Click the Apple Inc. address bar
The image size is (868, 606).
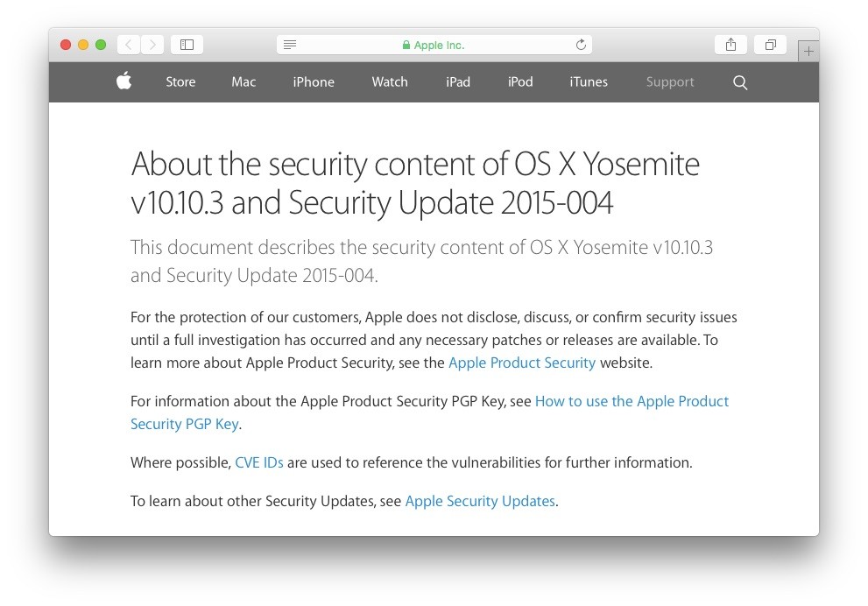point(434,45)
